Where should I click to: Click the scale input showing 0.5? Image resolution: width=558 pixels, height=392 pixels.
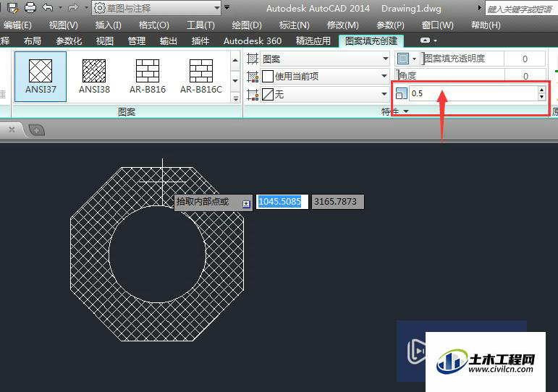[x=473, y=93]
